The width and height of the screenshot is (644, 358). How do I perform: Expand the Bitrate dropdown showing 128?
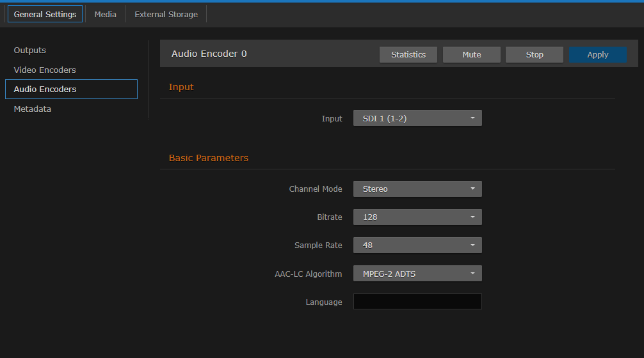pos(417,217)
